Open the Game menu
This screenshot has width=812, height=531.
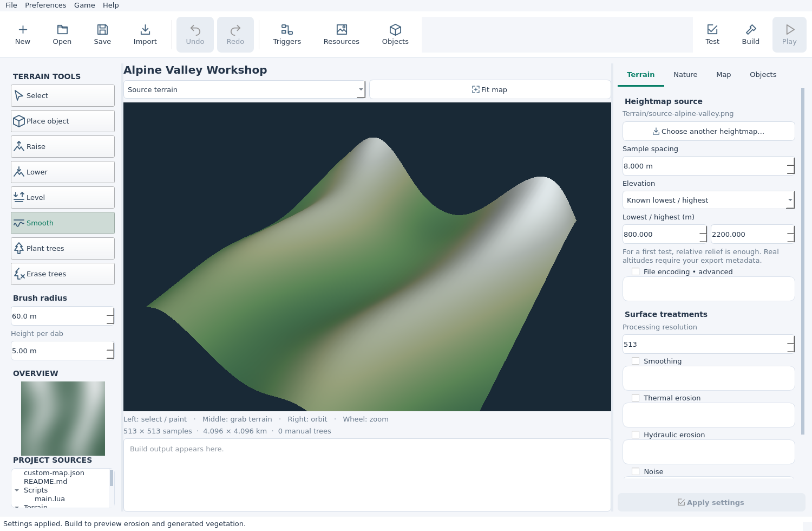(x=84, y=5)
